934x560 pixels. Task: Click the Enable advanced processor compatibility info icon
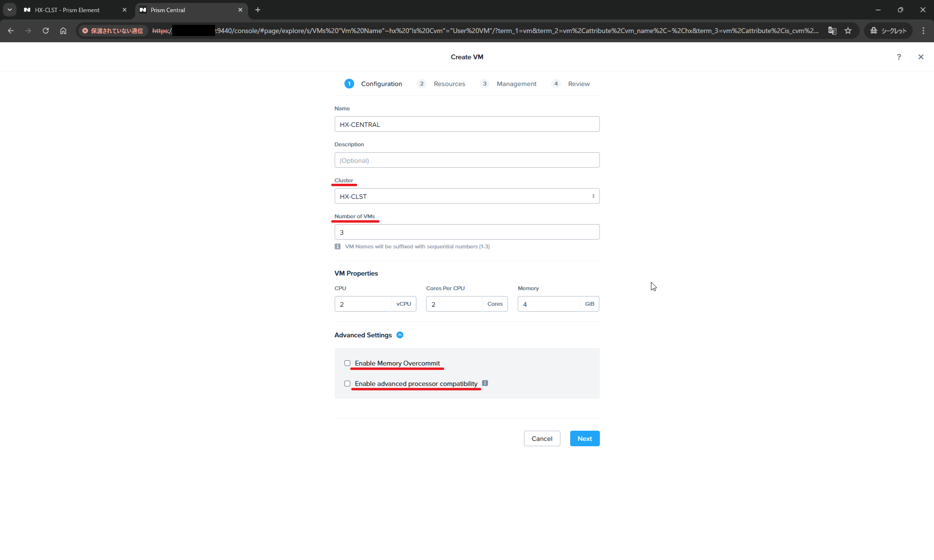(x=485, y=383)
